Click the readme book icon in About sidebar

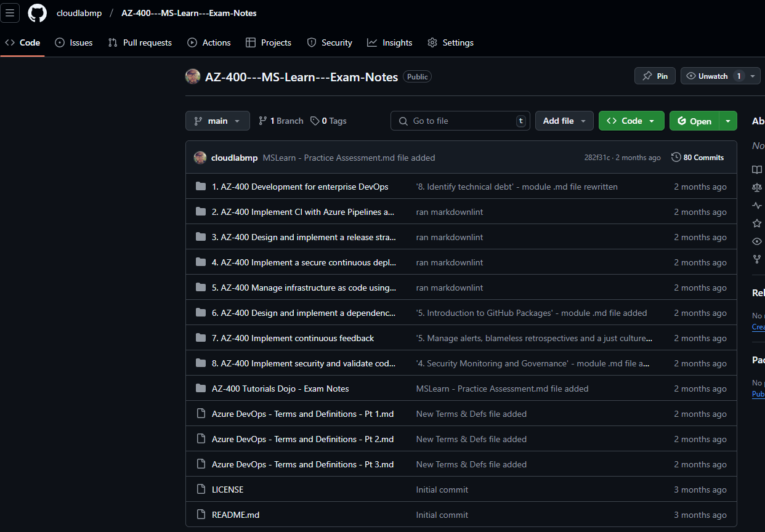point(757,169)
